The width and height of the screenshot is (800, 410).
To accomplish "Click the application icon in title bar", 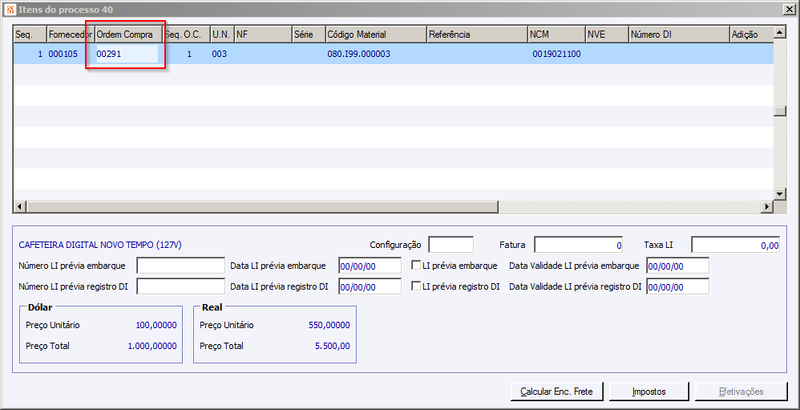I will [x=10, y=9].
